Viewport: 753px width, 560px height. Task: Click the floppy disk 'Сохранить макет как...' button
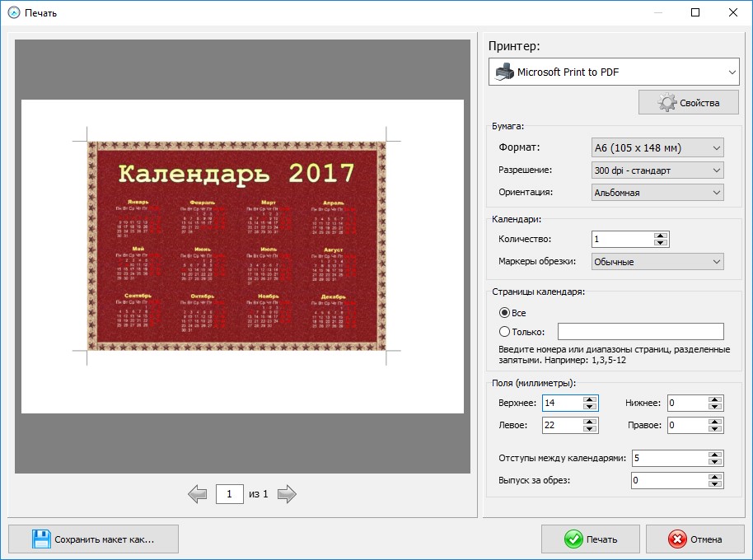93,539
